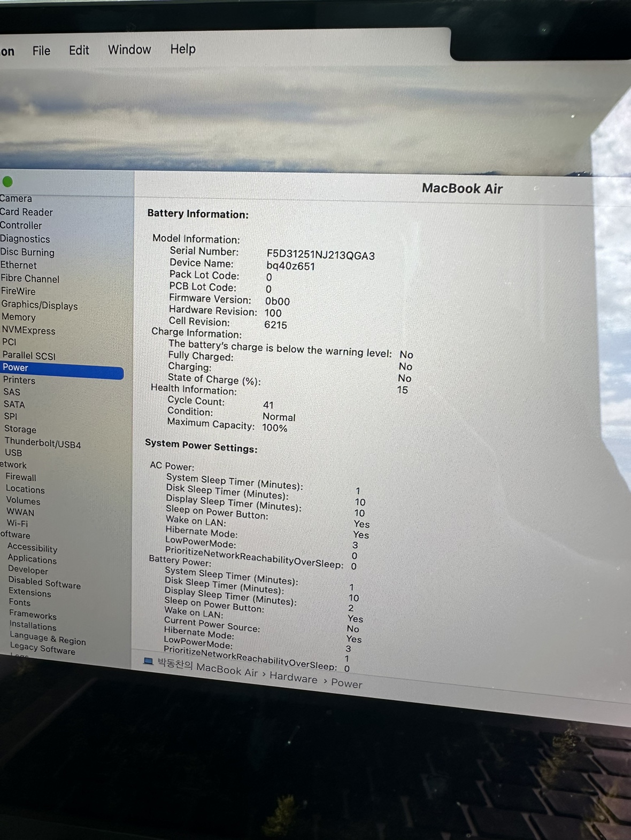
Task: Select Extensions in the sidebar
Action: (x=30, y=592)
